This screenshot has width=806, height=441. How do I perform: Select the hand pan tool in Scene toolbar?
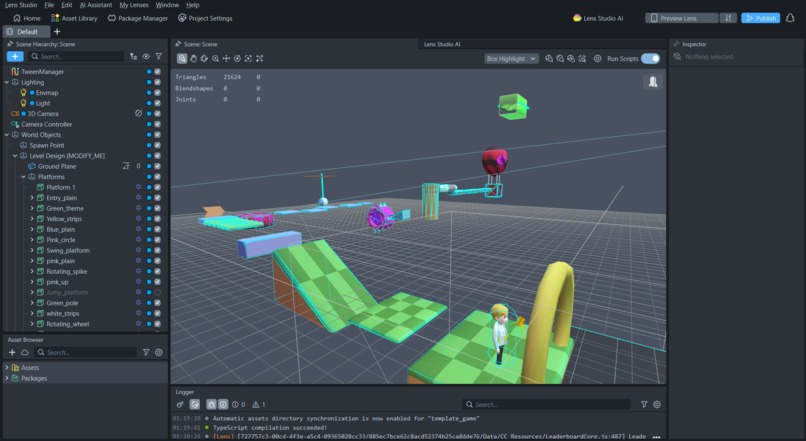click(x=193, y=59)
